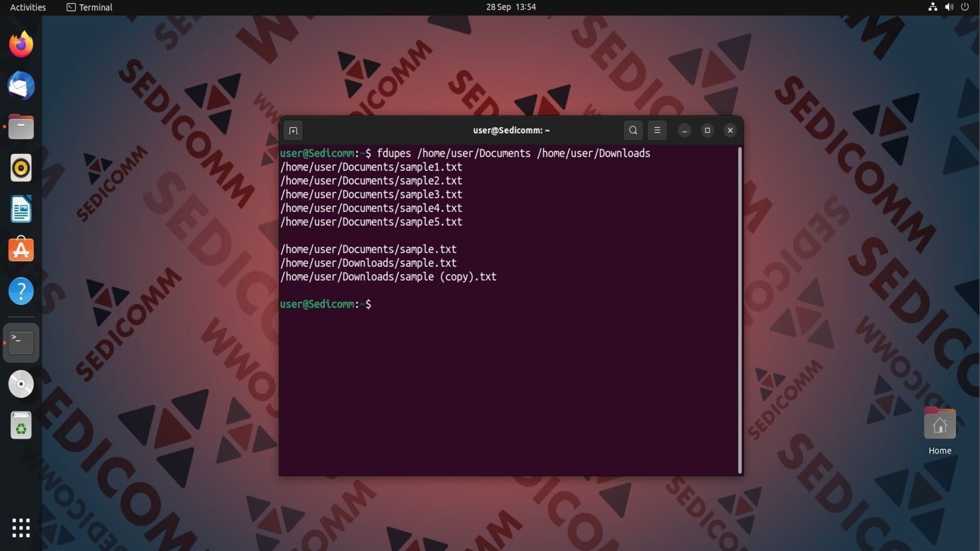Open the terminal hamburger menu
Screen dimensions: 980x551
click(x=657, y=130)
